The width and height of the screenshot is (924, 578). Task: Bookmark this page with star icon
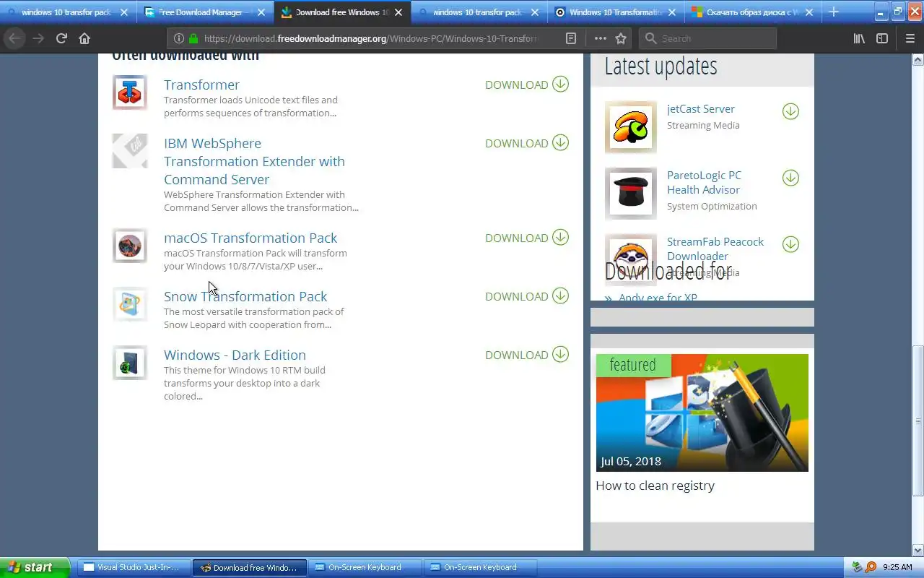(x=621, y=38)
